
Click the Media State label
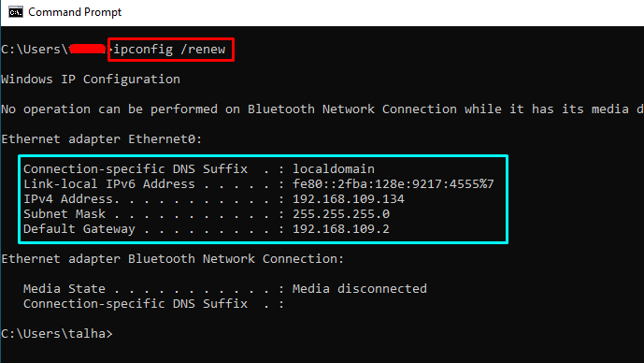pyautogui.click(x=64, y=288)
